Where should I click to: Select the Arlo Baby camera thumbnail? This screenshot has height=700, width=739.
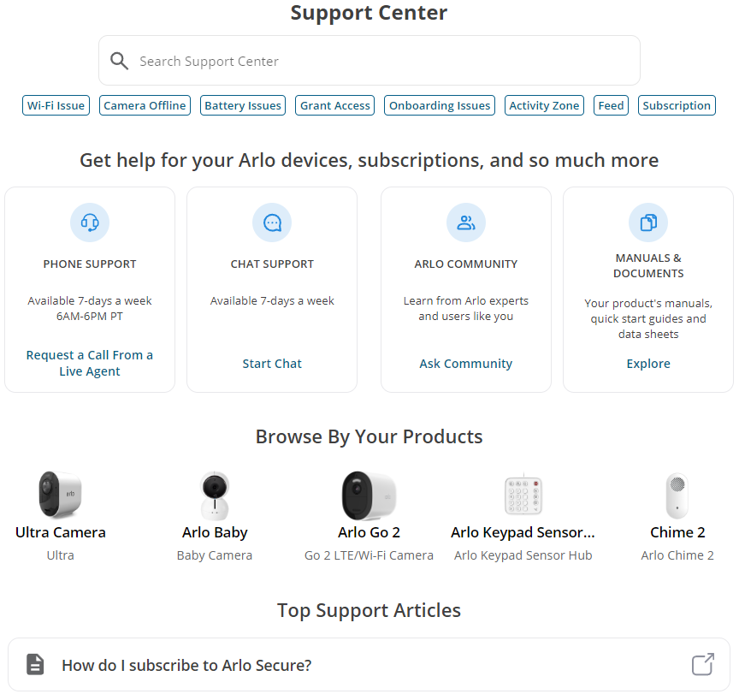(215, 495)
